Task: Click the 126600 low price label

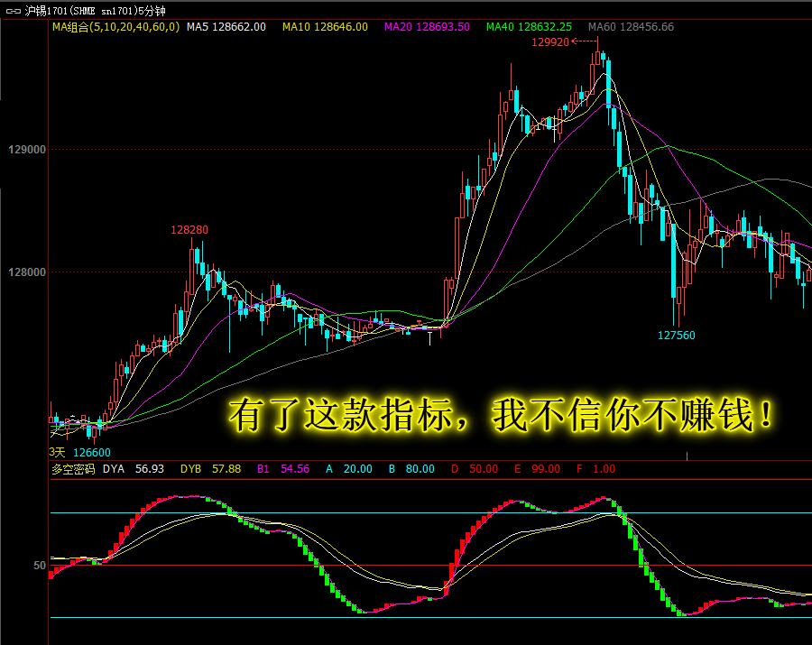Action: (92, 453)
